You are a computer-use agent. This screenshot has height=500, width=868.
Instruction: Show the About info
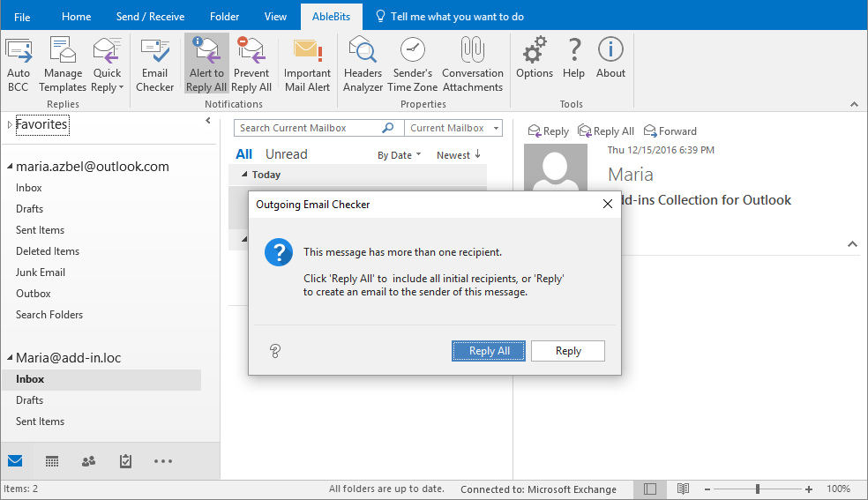pyautogui.click(x=610, y=58)
